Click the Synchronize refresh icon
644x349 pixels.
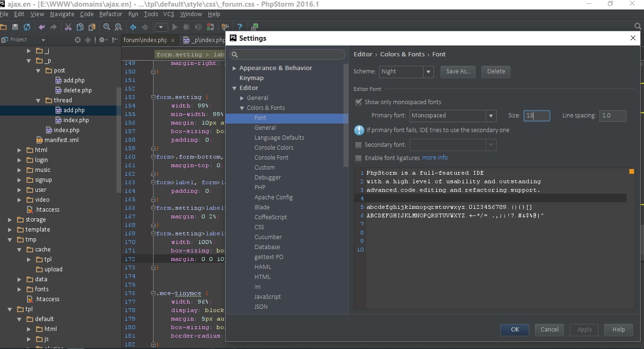tap(27, 27)
